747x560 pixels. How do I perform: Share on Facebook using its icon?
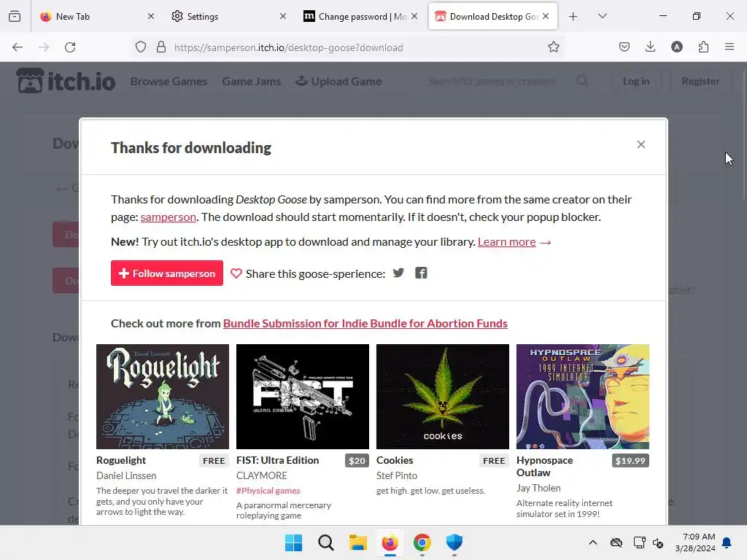pos(421,273)
